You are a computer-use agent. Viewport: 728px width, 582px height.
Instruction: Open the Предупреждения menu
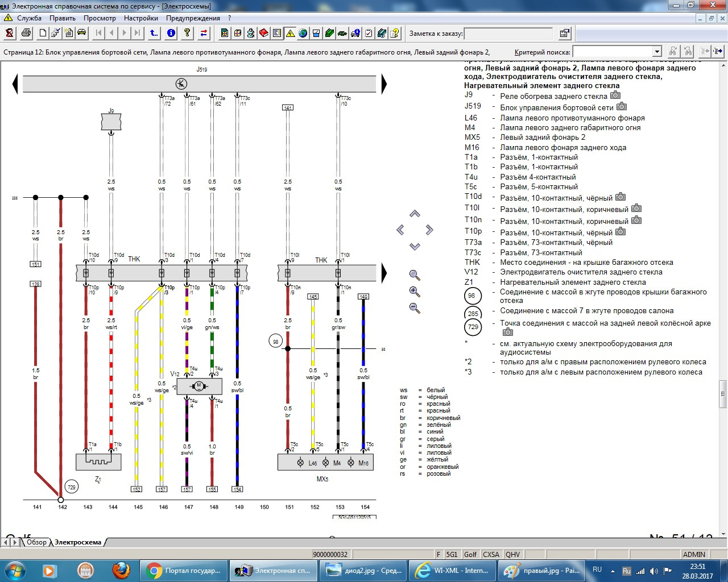tap(193, 18)
